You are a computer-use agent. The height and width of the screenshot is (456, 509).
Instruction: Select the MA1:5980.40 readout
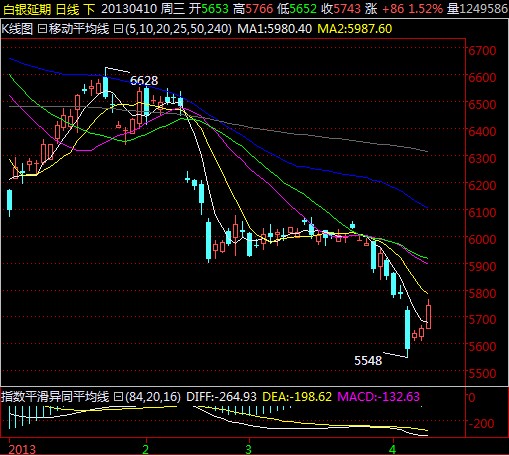(274, 29)
